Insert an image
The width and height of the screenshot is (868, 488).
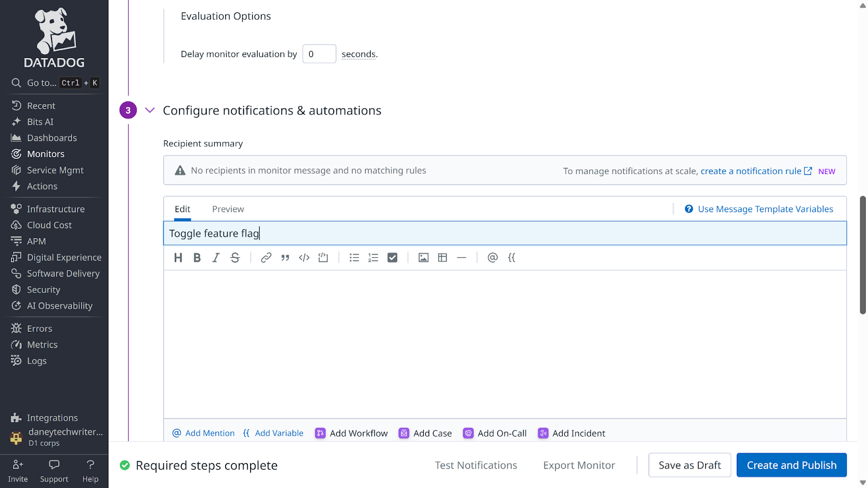tap(424, 258)
